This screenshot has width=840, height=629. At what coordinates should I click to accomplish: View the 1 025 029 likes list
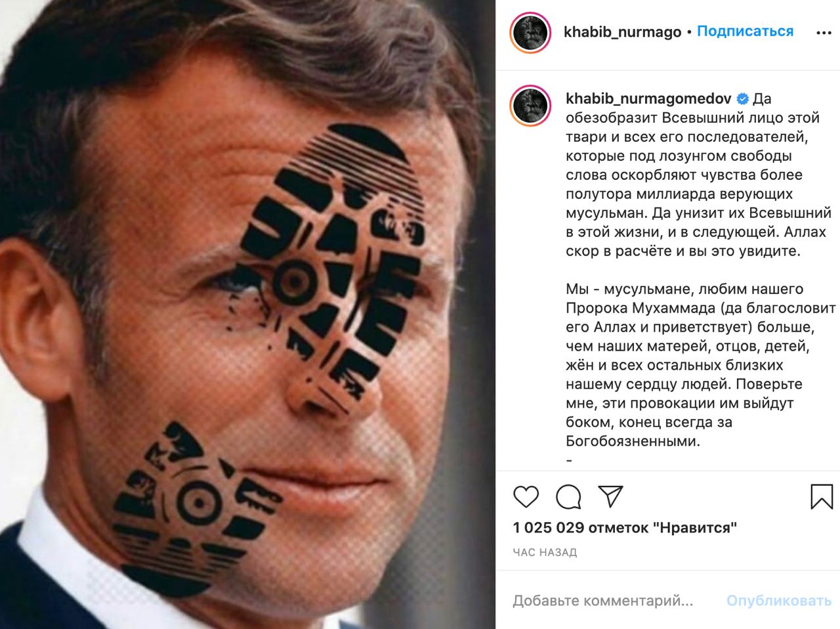pos(625,527)
